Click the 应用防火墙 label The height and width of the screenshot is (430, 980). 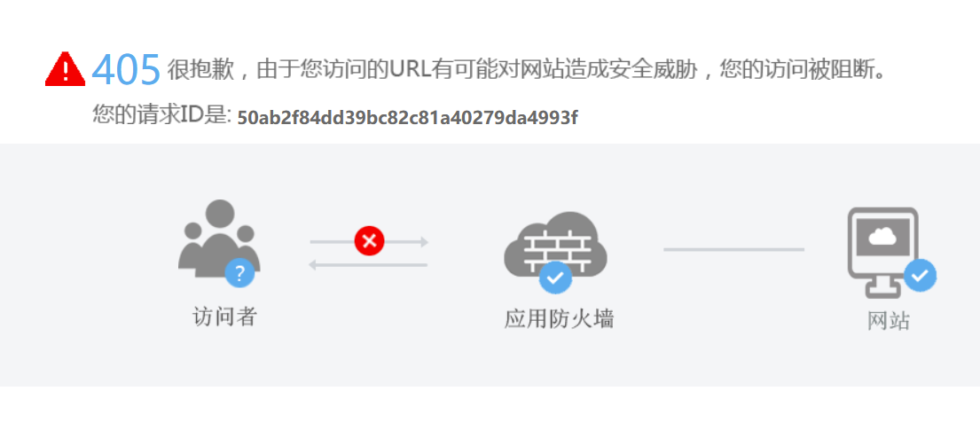[559, 319]
